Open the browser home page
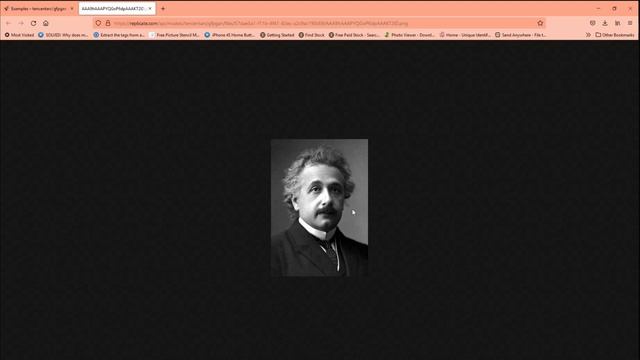This screenshot has height=360, width=640. coord(46,23)
